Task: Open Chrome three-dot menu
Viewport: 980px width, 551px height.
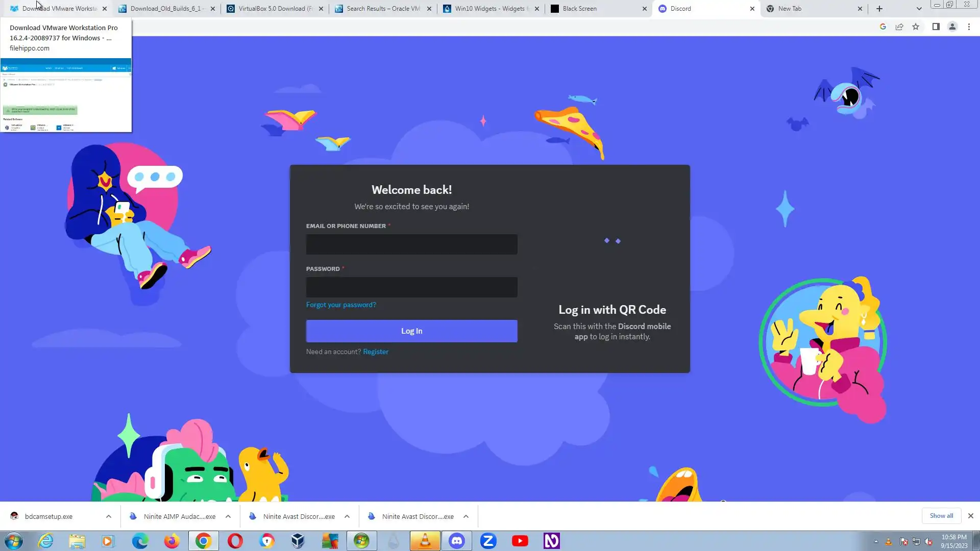Action: coord(969,27)
